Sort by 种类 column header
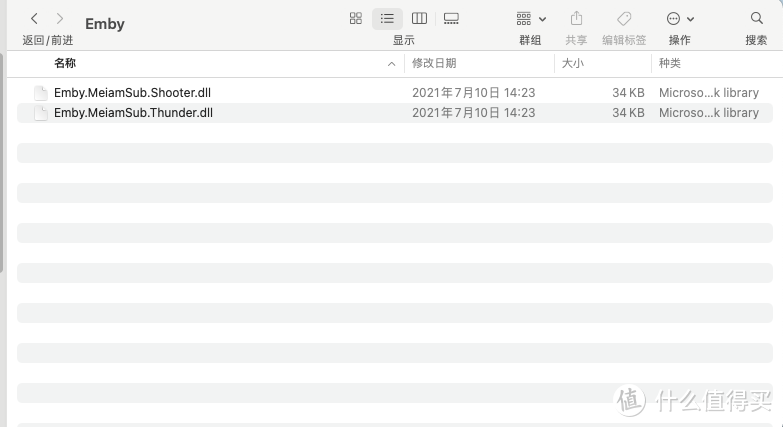The image size is (783, 427). coord(670,63)
